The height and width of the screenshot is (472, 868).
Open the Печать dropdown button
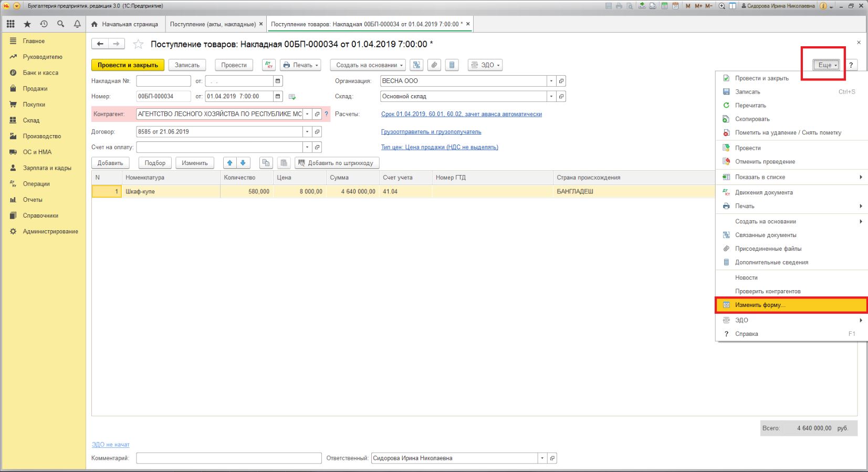click(301, 65)
